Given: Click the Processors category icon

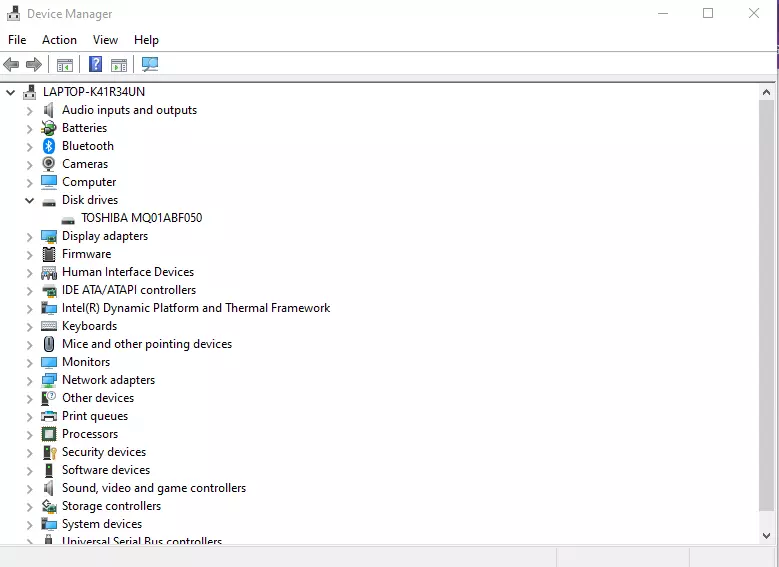Looking at the screenshot, I should 49,434.
